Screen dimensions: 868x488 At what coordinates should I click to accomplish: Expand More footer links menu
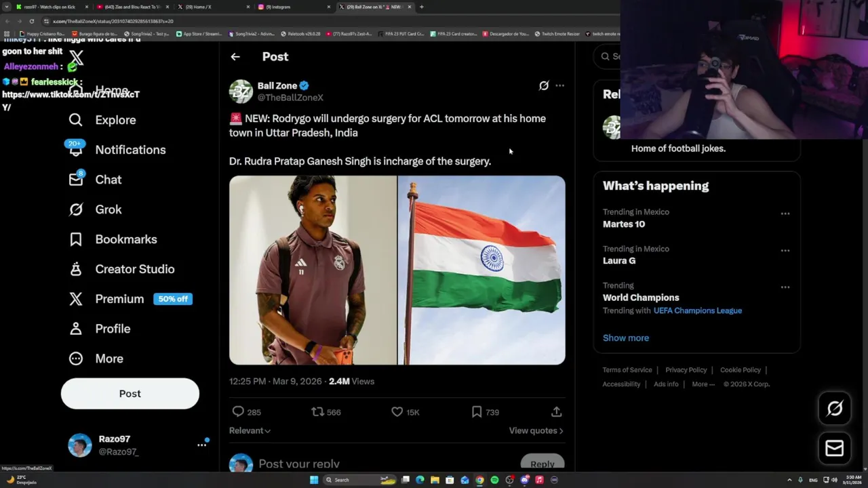[703, 384]
